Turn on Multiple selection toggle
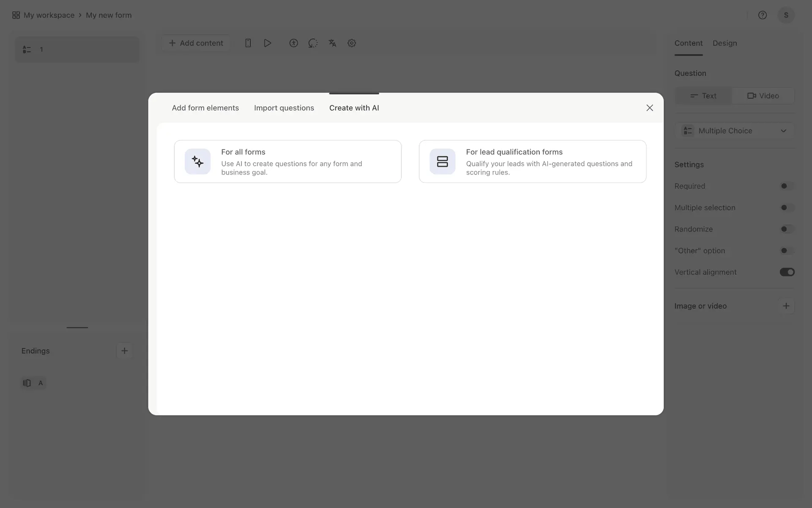 (787, 208)
